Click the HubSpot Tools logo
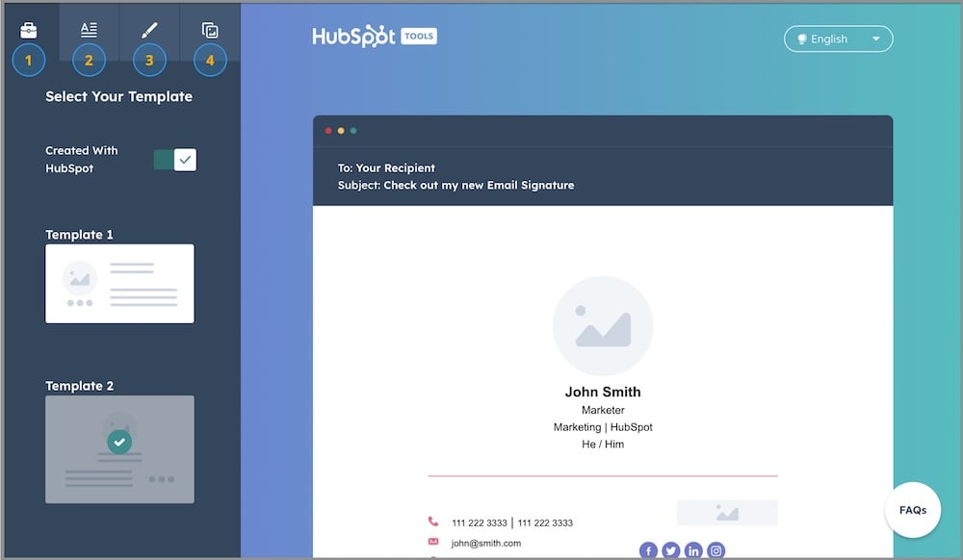This screenshot has height=560, width=963. click(375, 37)
